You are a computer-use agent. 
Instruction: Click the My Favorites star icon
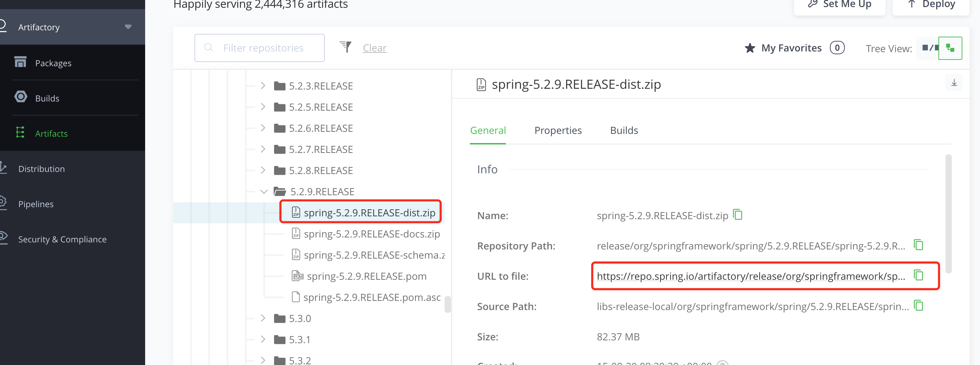pyautogui.click(x=750, y=48)
